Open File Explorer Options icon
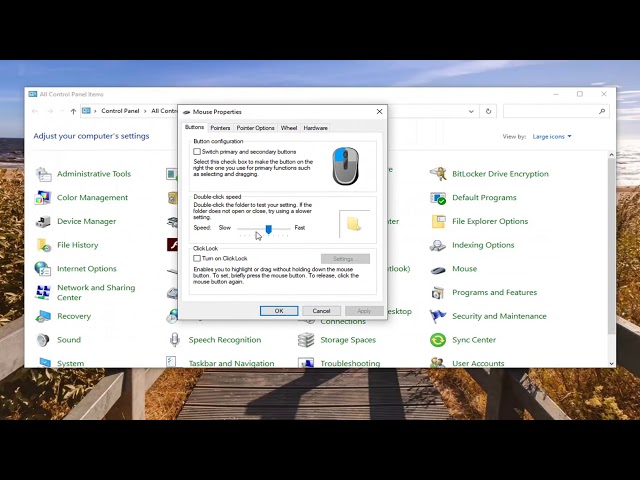This screenshot has height=480, width=640. tap(438, 222)
